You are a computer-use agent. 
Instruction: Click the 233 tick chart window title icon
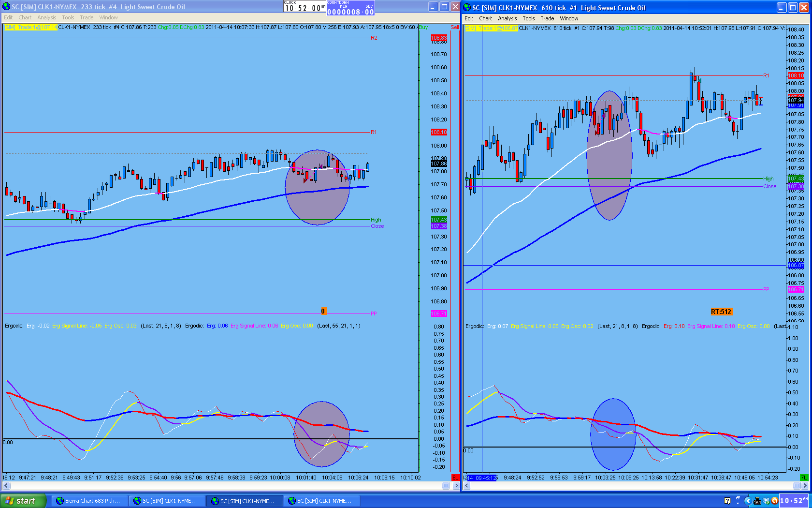click(x=6, y=7)
